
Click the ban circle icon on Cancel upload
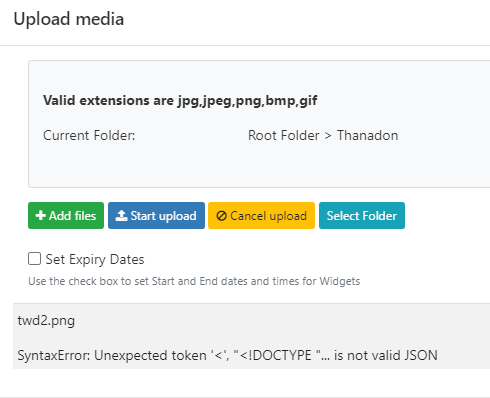pos(221,216)
